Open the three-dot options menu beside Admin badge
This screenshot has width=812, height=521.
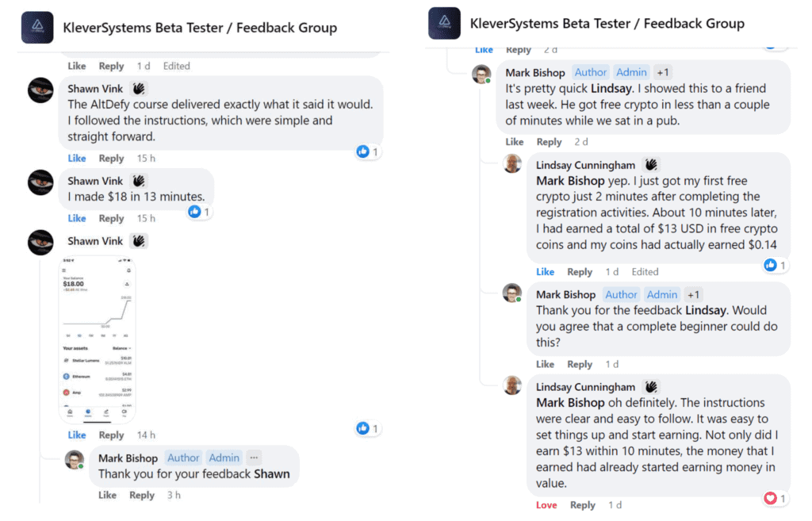coord(253,458)
